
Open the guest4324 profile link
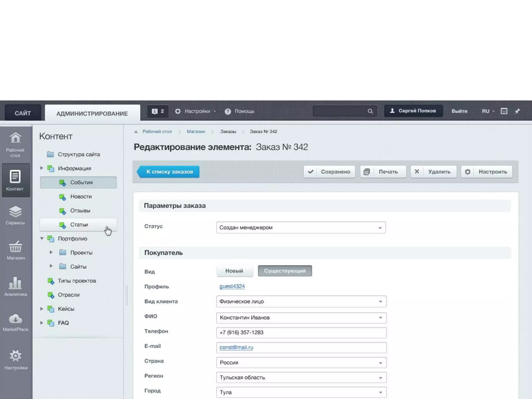pos(232,286)
